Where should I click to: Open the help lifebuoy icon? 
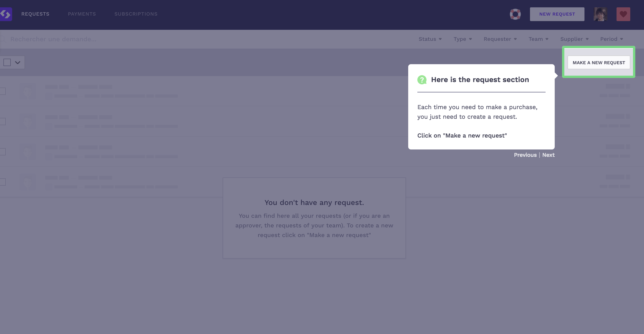(x=515, y=14)
